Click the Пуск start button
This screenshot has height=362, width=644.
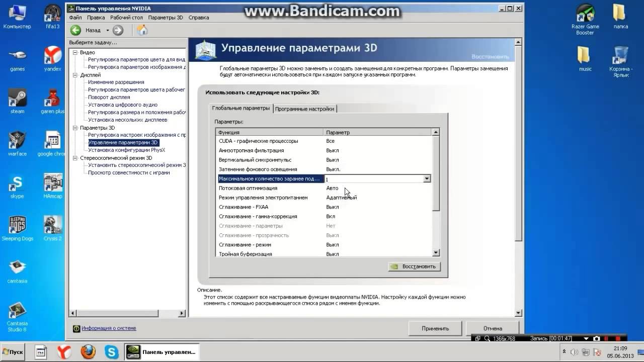(x=14, y=351)
